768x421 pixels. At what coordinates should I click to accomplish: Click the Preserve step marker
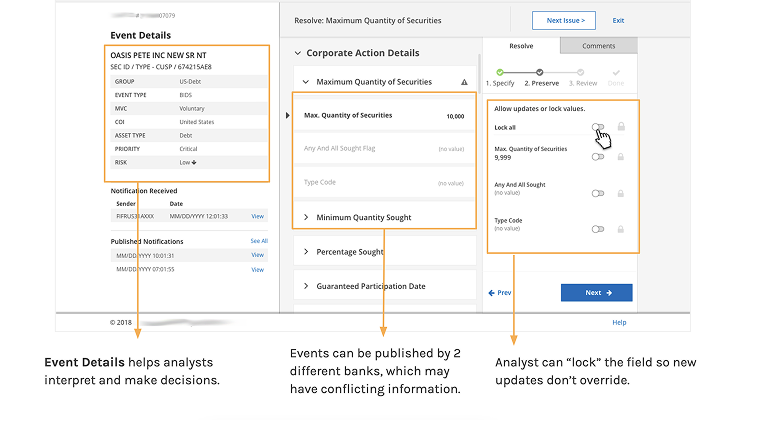[539, 72]
